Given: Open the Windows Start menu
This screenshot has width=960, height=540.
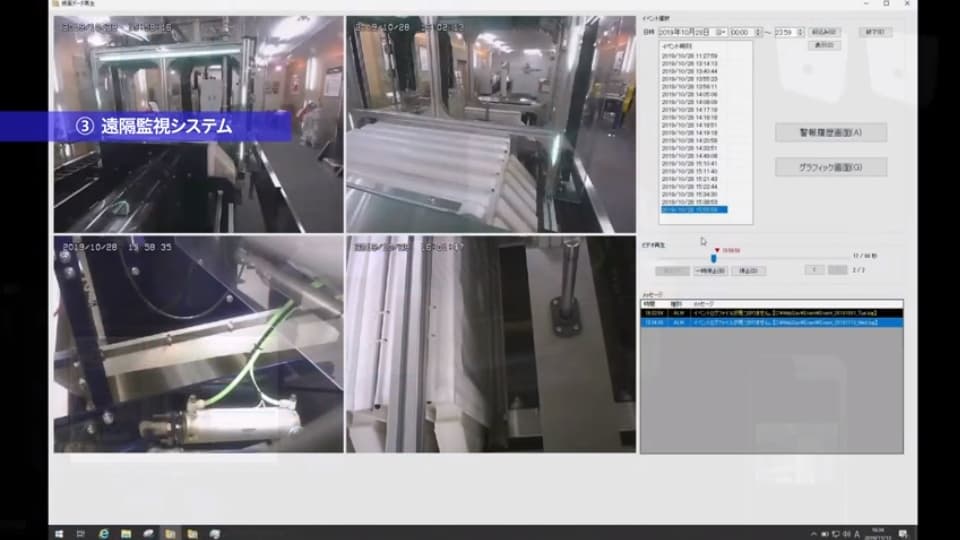Looking at the screenshot, I should point(59,533).
